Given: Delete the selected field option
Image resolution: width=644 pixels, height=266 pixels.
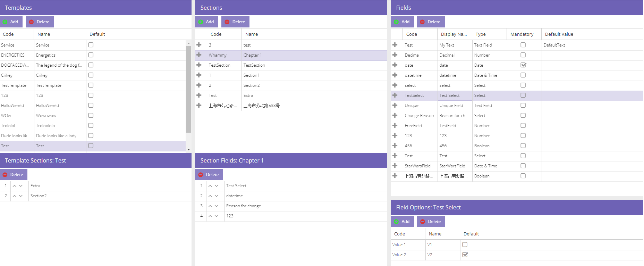Looking at the screenshot, I should click(x=431, y=222).
